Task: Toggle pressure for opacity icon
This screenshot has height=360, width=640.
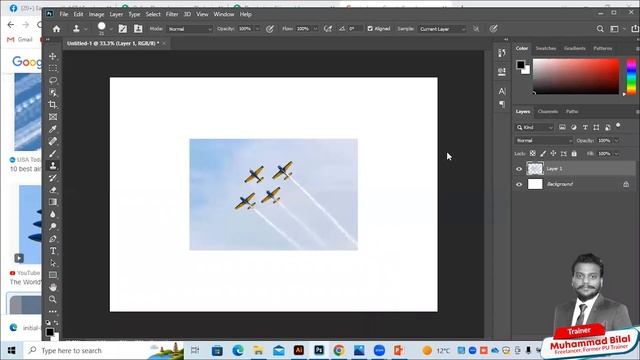Action: [x=270, y=29]
